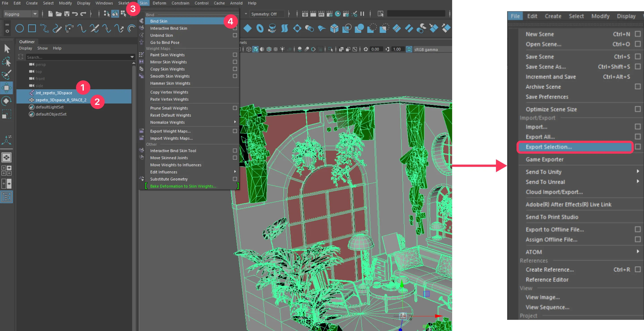The image size is (644, 331).
Task: Select zepeto_3Dspace_R_SPACE_2 in Outliner
Action: click(x=74, y=100)
